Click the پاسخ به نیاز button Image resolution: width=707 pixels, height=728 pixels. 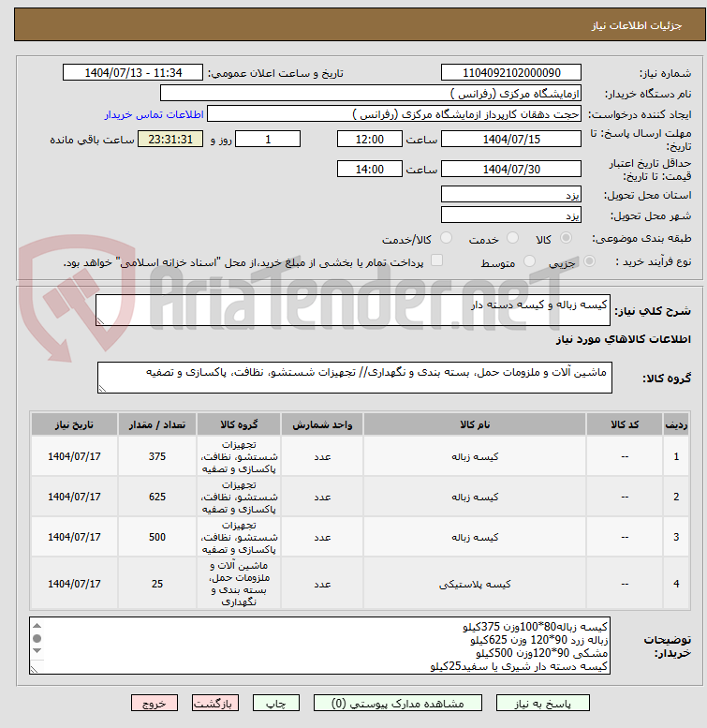click(542, 703)
